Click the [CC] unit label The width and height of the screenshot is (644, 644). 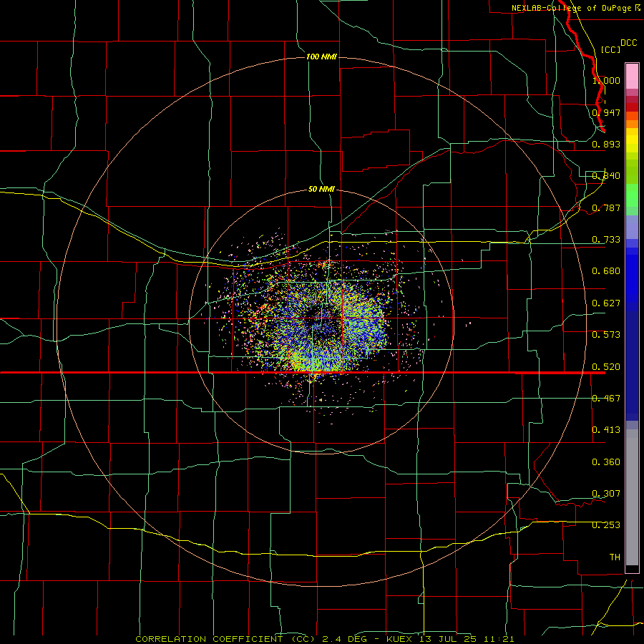(610, 49)
